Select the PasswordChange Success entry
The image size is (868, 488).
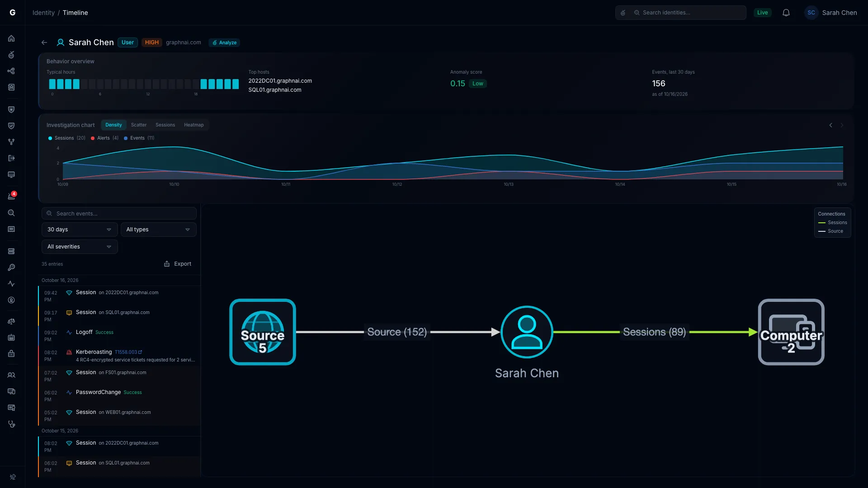[119, 396]
